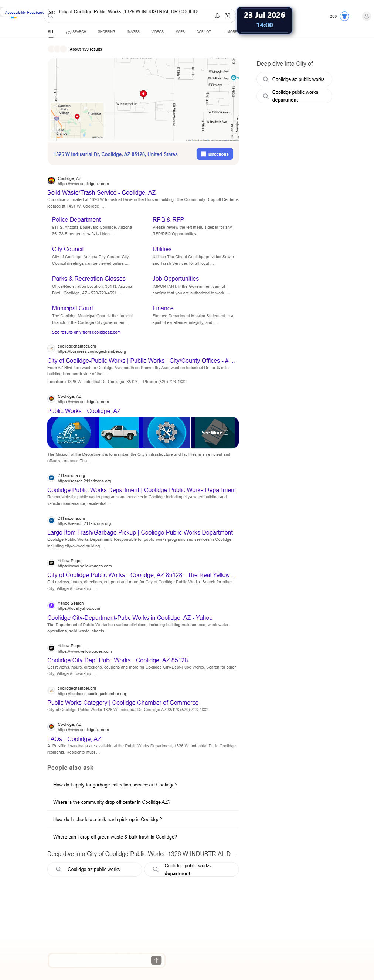
Task: Switch to the COPILOT tab
Action: pos(204,31)
